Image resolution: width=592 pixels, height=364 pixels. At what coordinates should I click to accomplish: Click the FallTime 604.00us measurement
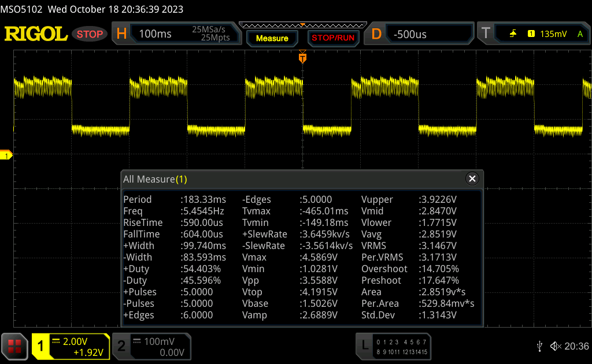(173, 234)
